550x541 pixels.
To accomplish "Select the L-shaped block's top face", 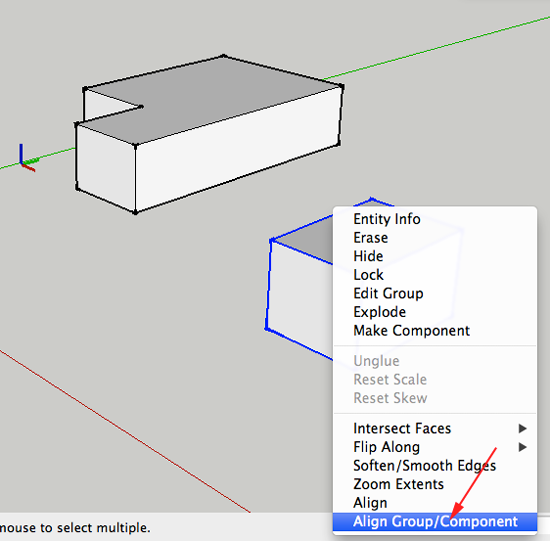I will [x=224, y=95].
